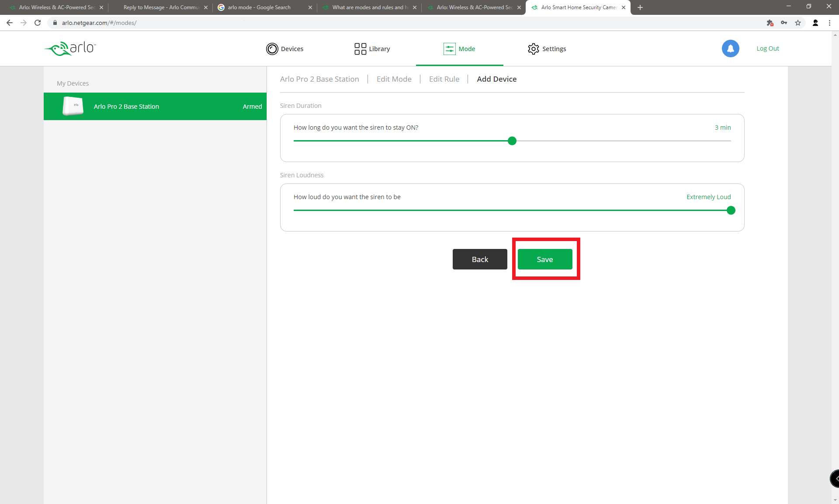
Task: Bookmark page with star icon
Action: pyautogui.click(x=798, y=23)
